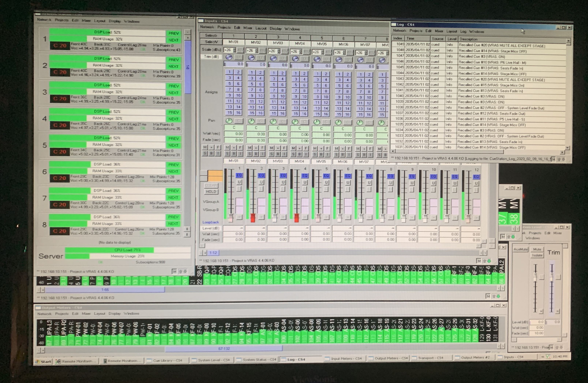Click M icon in Log window status bar
The image size is (588, 383).
[553, 159]
